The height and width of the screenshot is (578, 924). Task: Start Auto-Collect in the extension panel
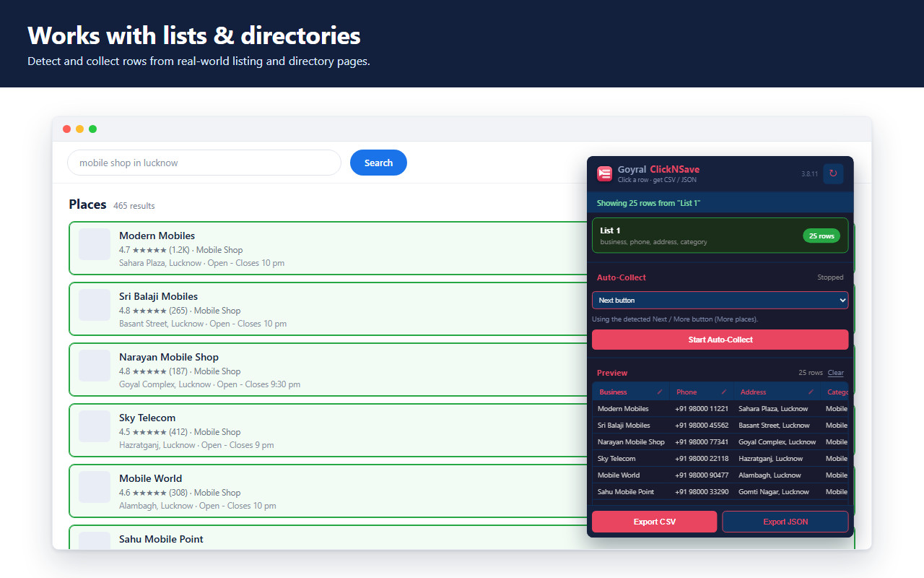coord(720,340)
